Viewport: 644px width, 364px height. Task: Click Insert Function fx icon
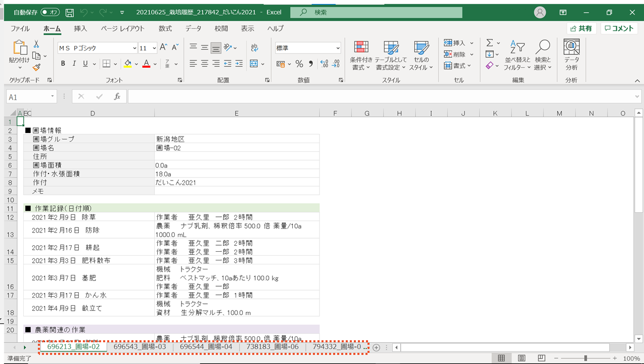pos(117,96)
